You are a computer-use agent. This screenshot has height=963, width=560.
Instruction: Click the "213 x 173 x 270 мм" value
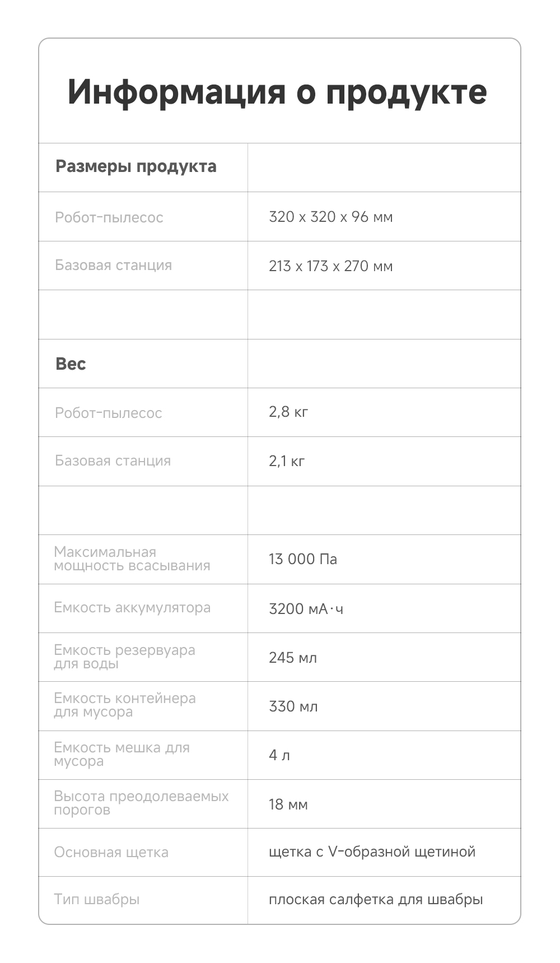coord(330,266)
